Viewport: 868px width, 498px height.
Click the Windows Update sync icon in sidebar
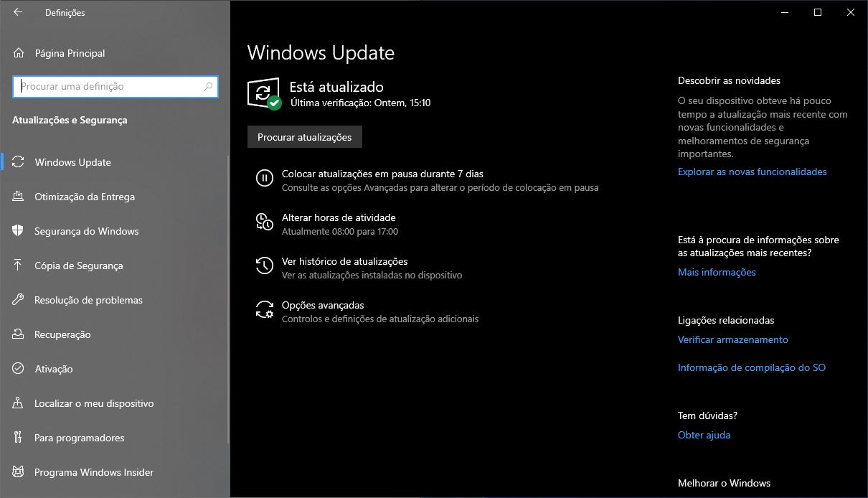(x=19, y=162)
